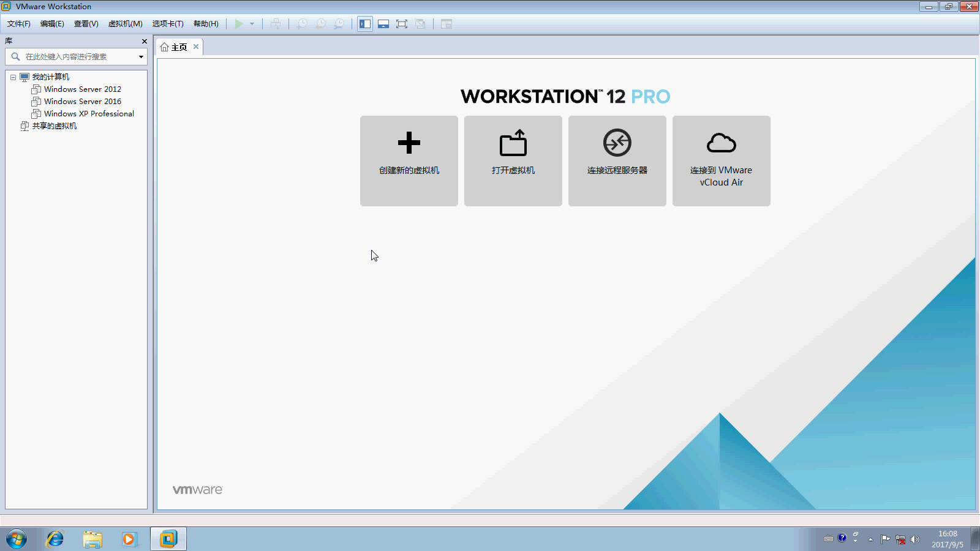Select the Windows Server 2012 VM
980x551 pixels.
[x=83, y=89]
